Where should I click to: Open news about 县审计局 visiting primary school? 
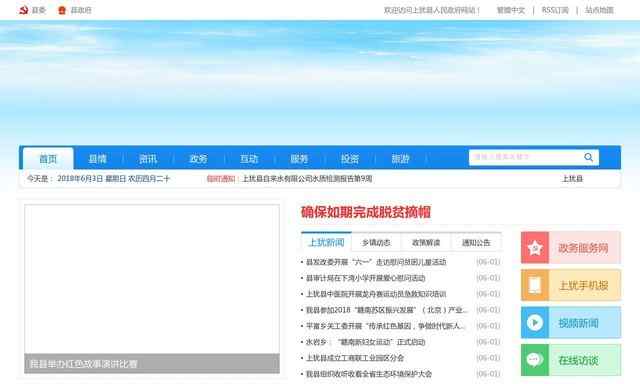pos(366,278)
